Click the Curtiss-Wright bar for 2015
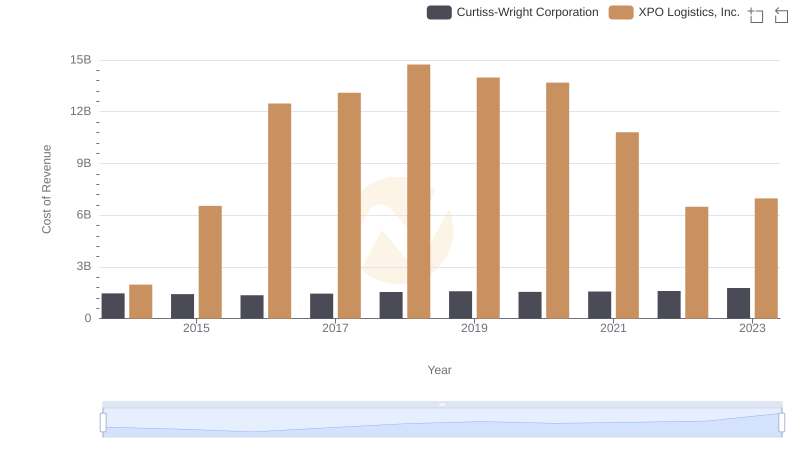The image size is (800, 461). pyautogui.click(x=183, y=306)
